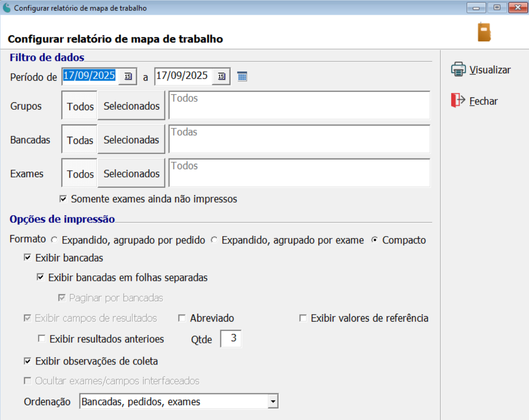Click the app logo in the title bar
This screenshot has height=420, width=529.
(6, 8)
